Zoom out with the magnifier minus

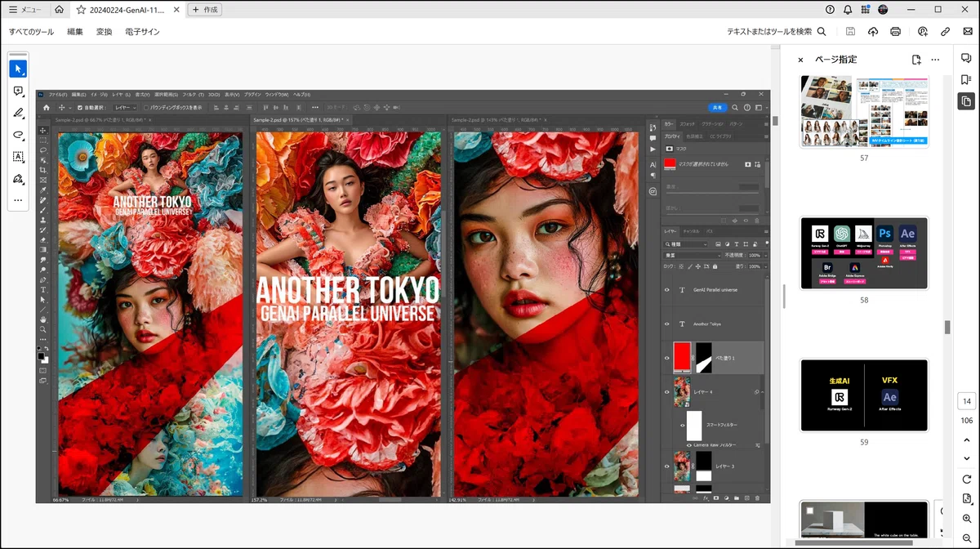[967, 538]
